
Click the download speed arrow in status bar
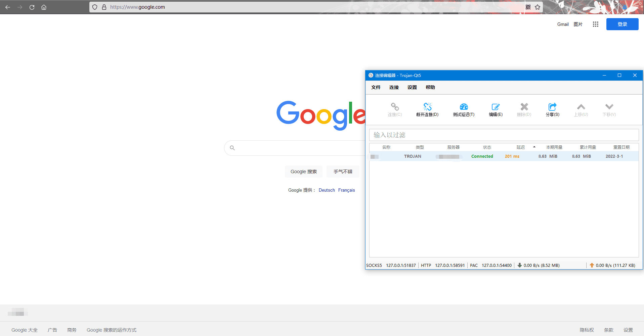(x=520, y=265)
